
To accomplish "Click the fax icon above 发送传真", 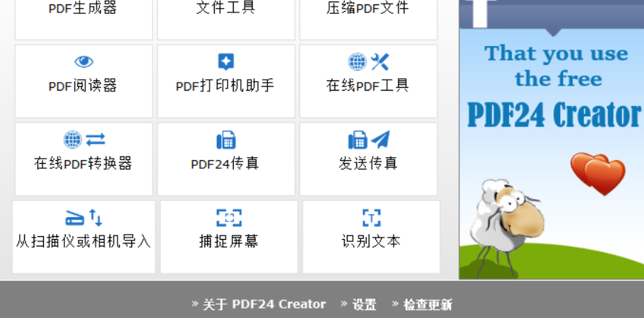I will [x=358, y=140].
